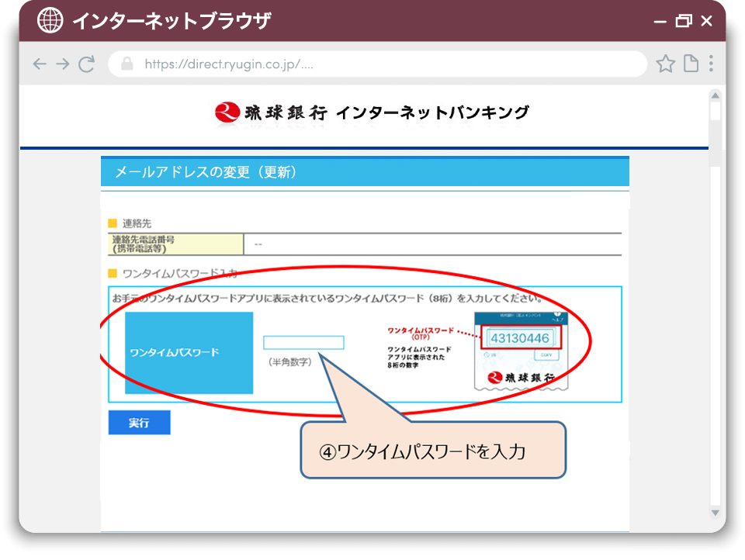This screenshot has height=560, width=745.
Task: Click the padlock icon in address bar
Action: click(x=126, y=64)
